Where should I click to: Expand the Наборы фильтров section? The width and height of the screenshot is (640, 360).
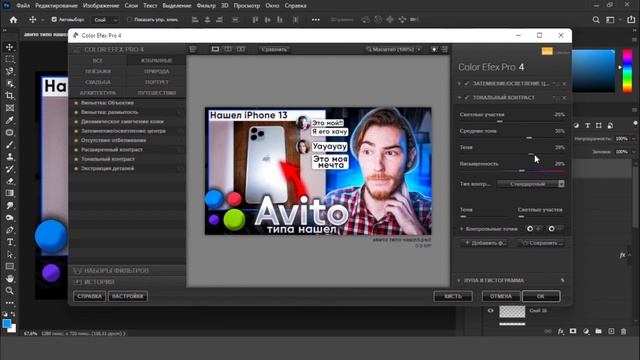coord(127,271)
